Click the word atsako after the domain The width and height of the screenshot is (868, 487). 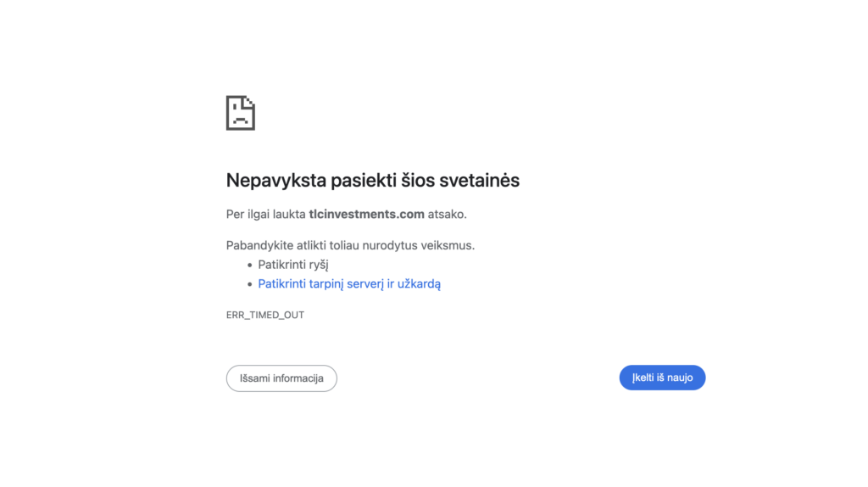click(448, 215)
